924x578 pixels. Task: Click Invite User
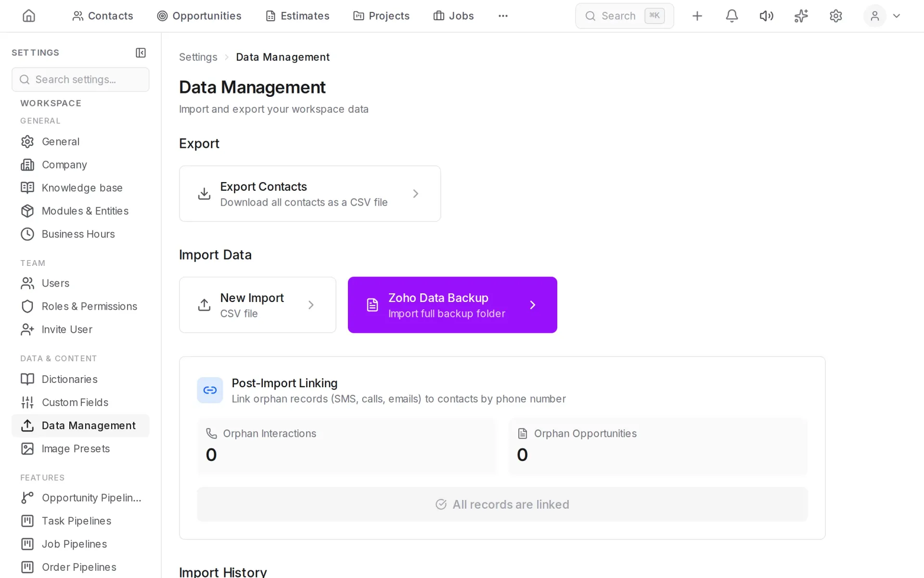(x=80, y=329)
